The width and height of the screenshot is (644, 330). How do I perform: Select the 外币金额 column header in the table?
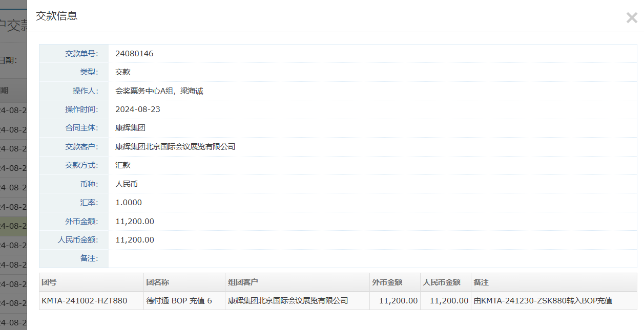pyautogui.click(x=387, y=282)
